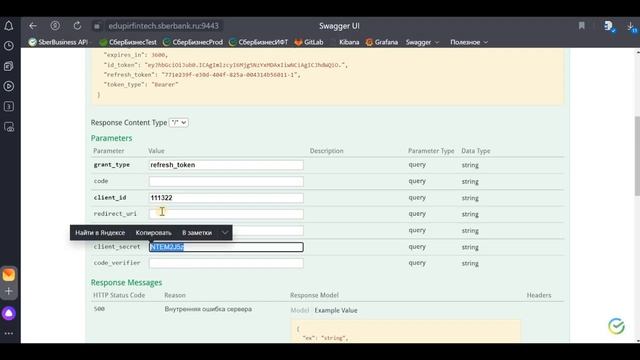Click the example value JSON box
Viewport: 640px width, 360px height.
tap(406, 331)
